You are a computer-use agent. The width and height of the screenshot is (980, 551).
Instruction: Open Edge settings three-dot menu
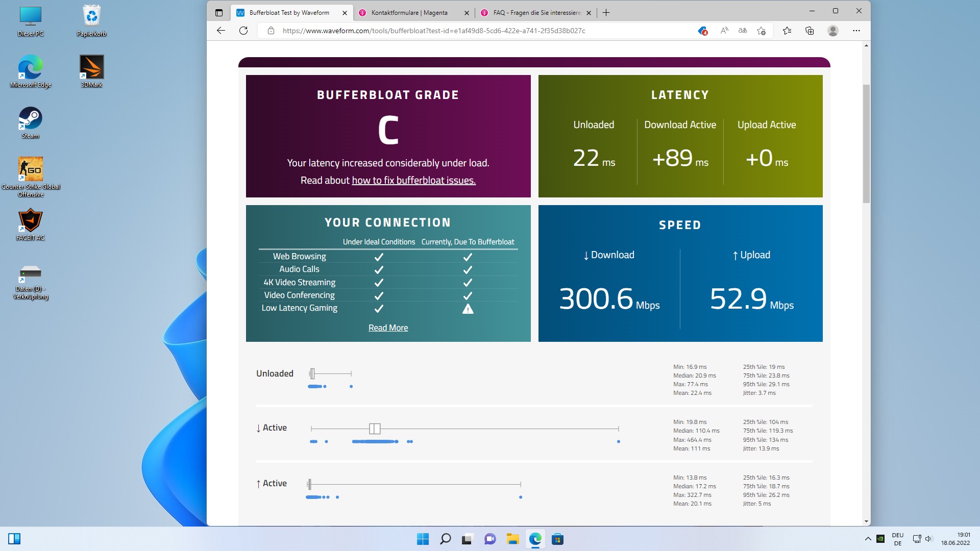tap(856, 31)
